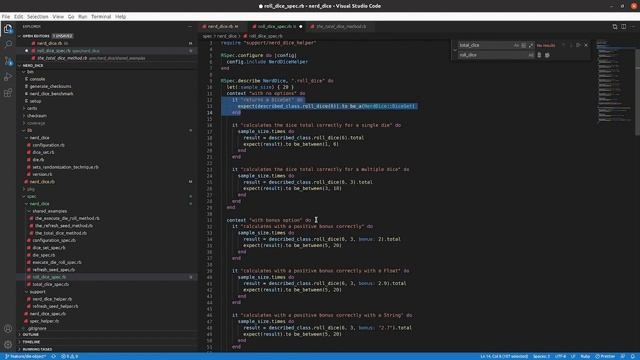Click the line and column indicator
This screenshot has width=640, height=360.
[x=504, y=356]
